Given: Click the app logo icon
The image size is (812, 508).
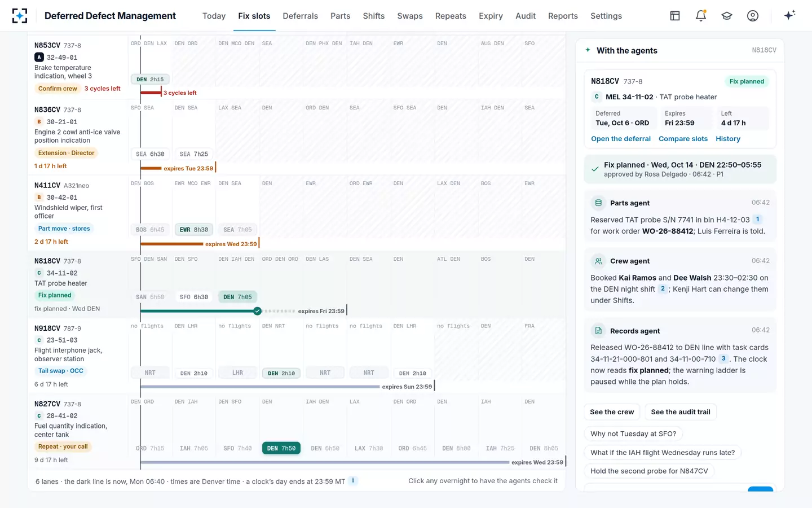Looking at the screenshot, I should (20, 16).
